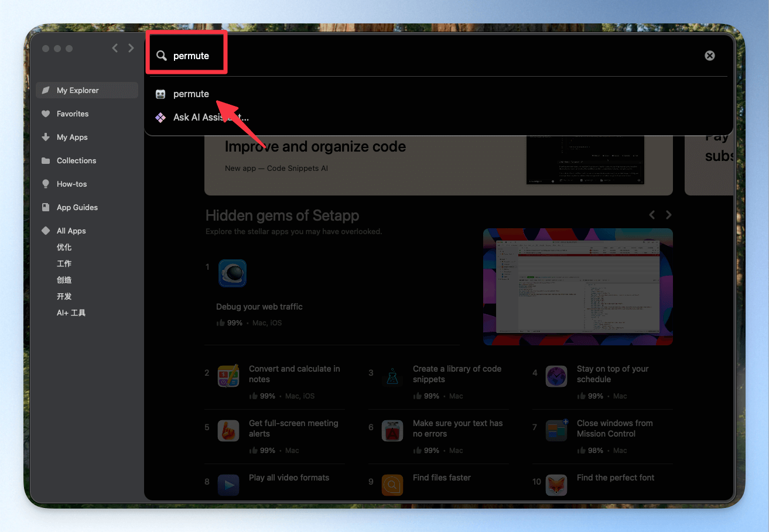Image resolution: width=769 pixels, height=532 pixels.
Task: Open the 开发 category
Action: (64, 296)
